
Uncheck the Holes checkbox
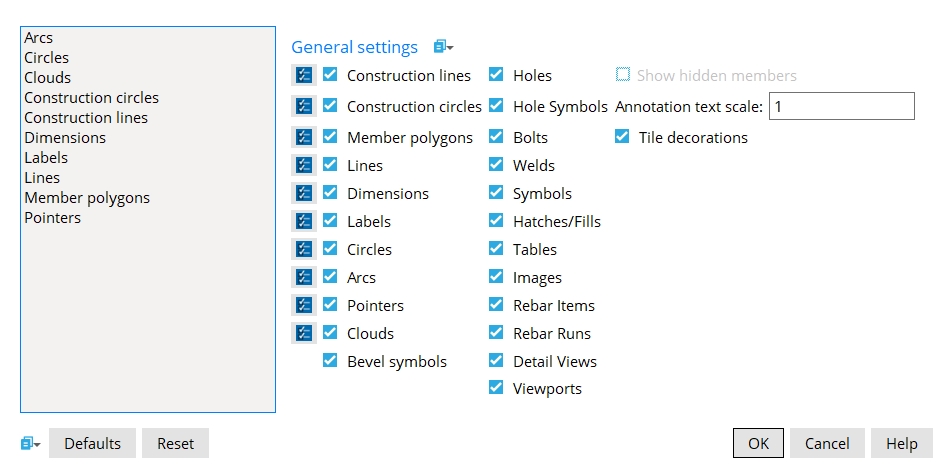[496, 74]
